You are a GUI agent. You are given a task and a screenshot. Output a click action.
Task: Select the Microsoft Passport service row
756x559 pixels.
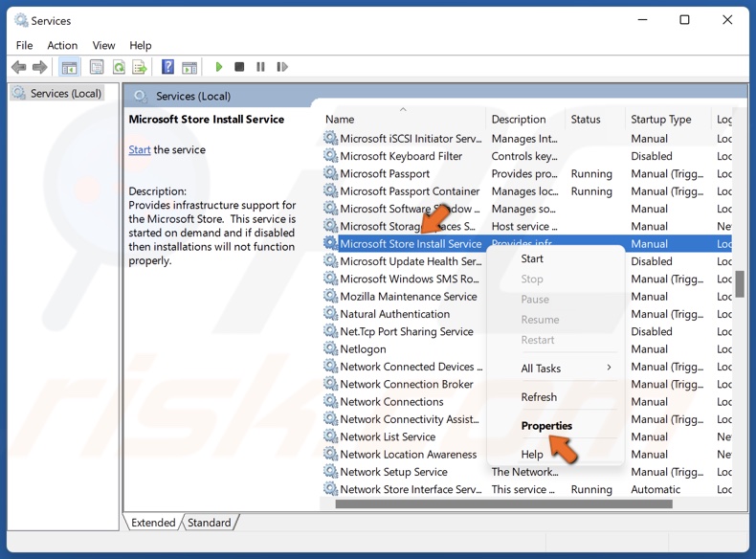[x=526, y=173]
